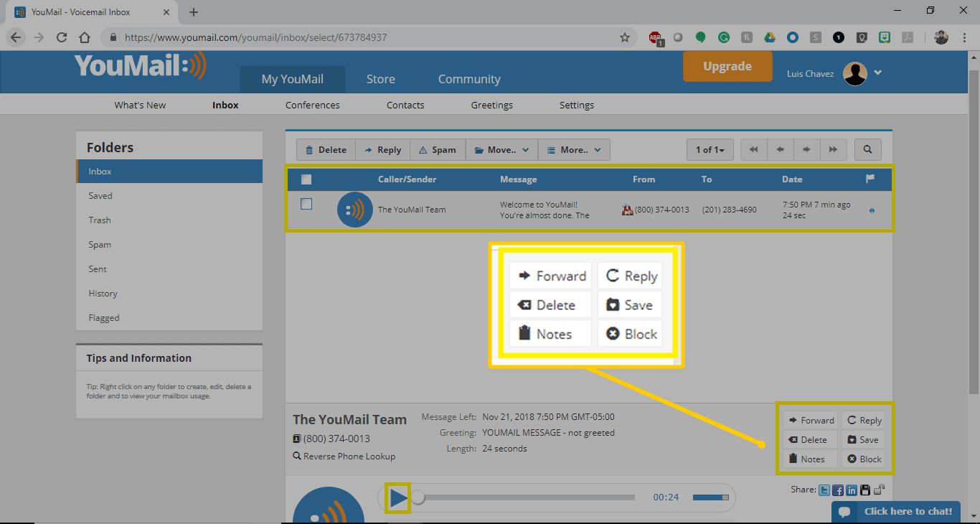980x524 pixels.
Task: Click the blue unread dot on the message row
Action: tap(872, 210)
